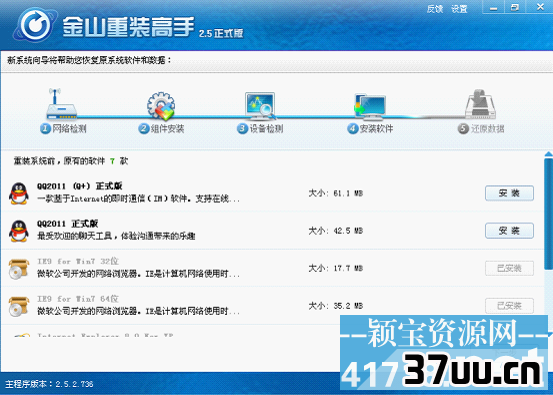The height and width of the screenshot is (395, 553).
Task: Click 主程序版本: 2.5.2.736 status text
Action: (x=49, y=384)
